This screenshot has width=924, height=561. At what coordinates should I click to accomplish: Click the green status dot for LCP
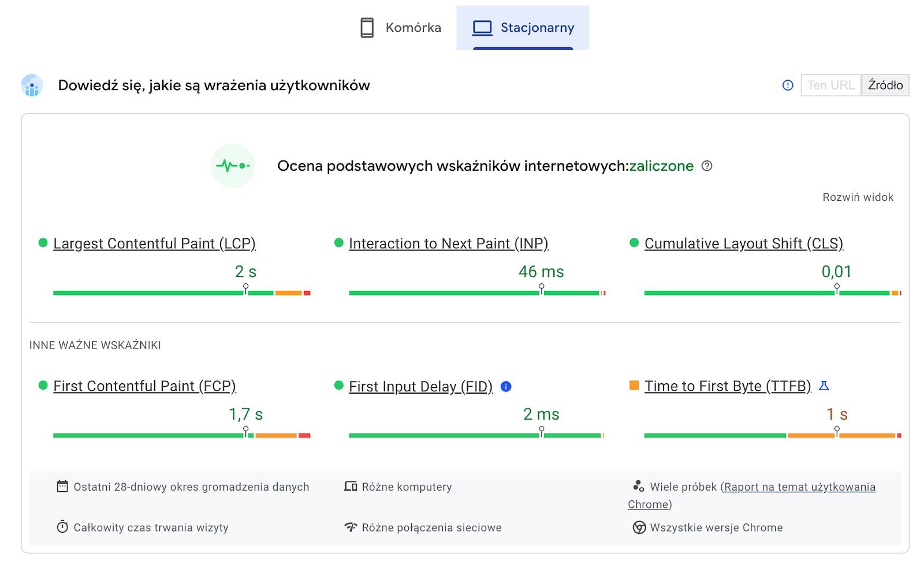[x=43, y=242]
